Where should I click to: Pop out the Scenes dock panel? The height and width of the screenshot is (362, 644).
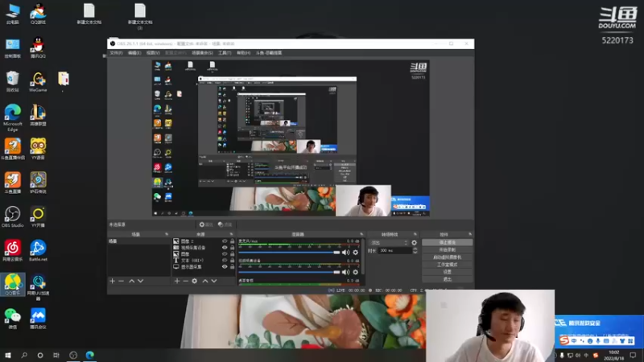coord(167,234)
